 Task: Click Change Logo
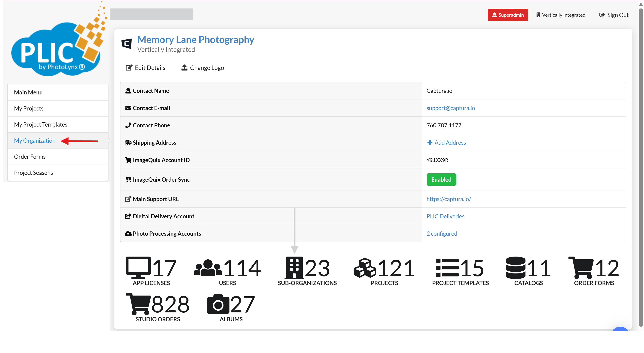pos(203,68)
